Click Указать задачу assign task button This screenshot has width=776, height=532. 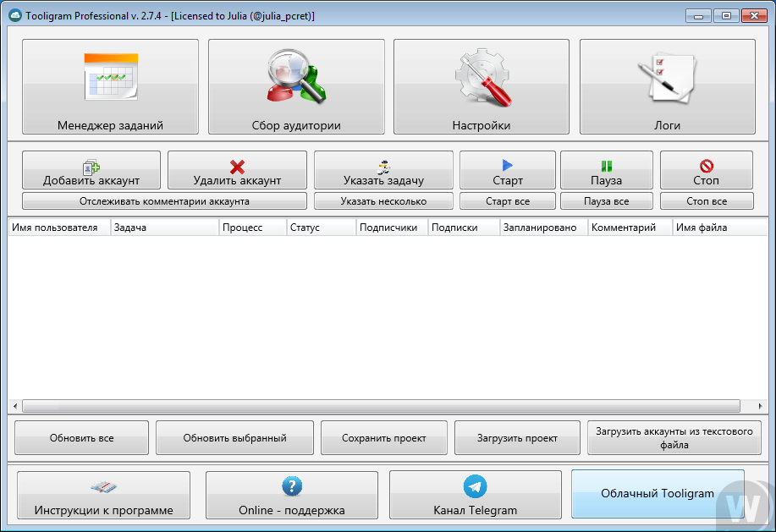pyautogui.click(x=383, y=170)
